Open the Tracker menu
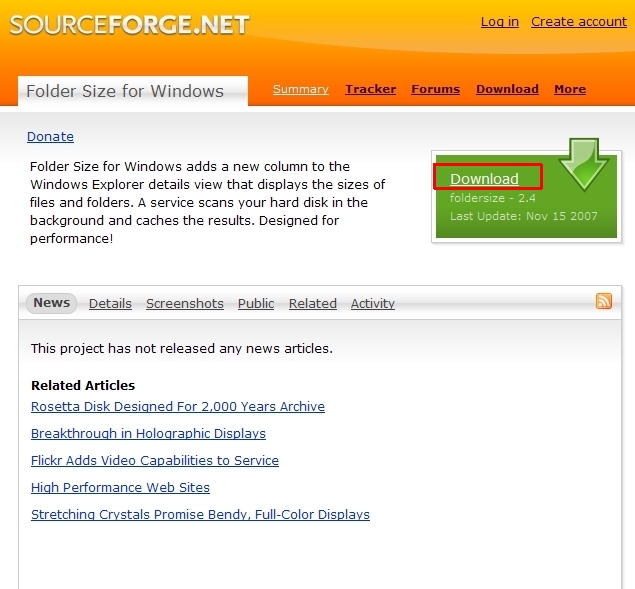635x589 pixels. (371, 89)
